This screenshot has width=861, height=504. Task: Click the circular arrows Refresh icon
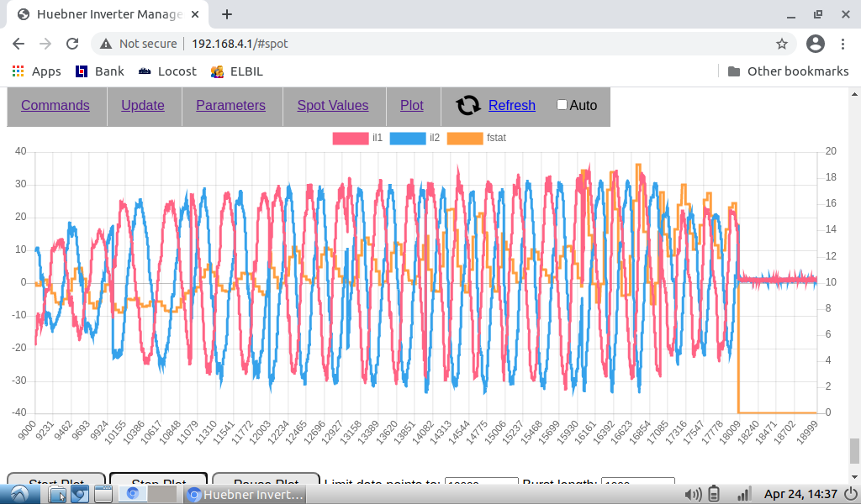pos(468,105)
